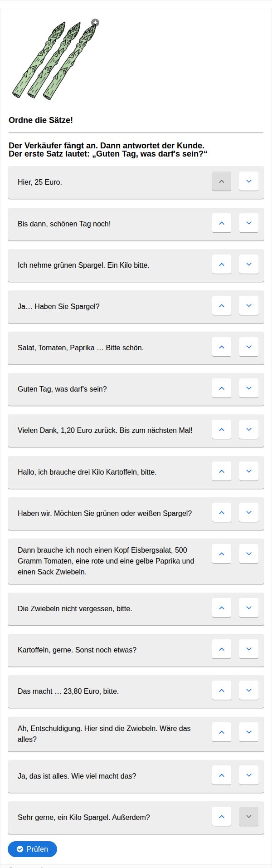Move 'Die Zwiebeln nicht vergessen' down
The height and width of the screenshot is (868, 272).
click(249, 608)
